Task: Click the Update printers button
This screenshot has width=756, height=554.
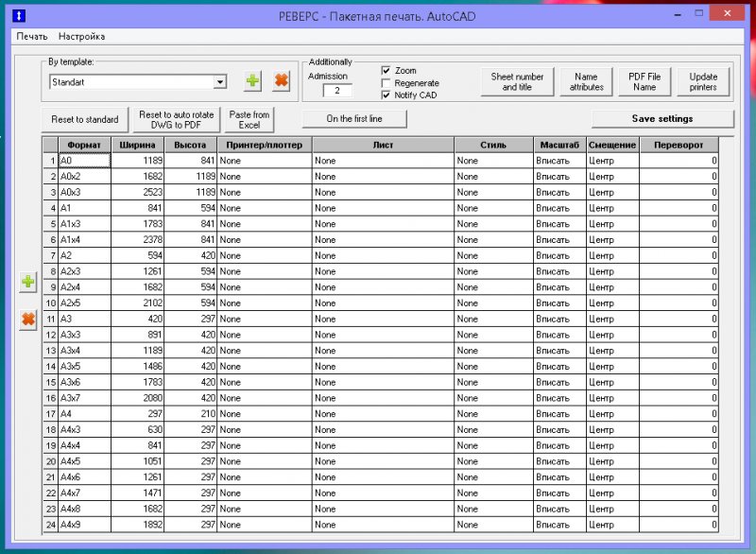Action: (703, 82)
